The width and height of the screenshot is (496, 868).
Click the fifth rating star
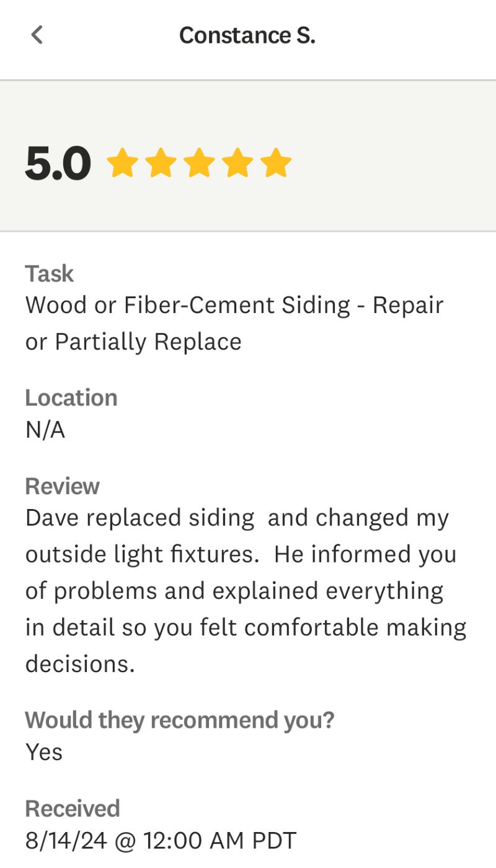tap(276, 163)
